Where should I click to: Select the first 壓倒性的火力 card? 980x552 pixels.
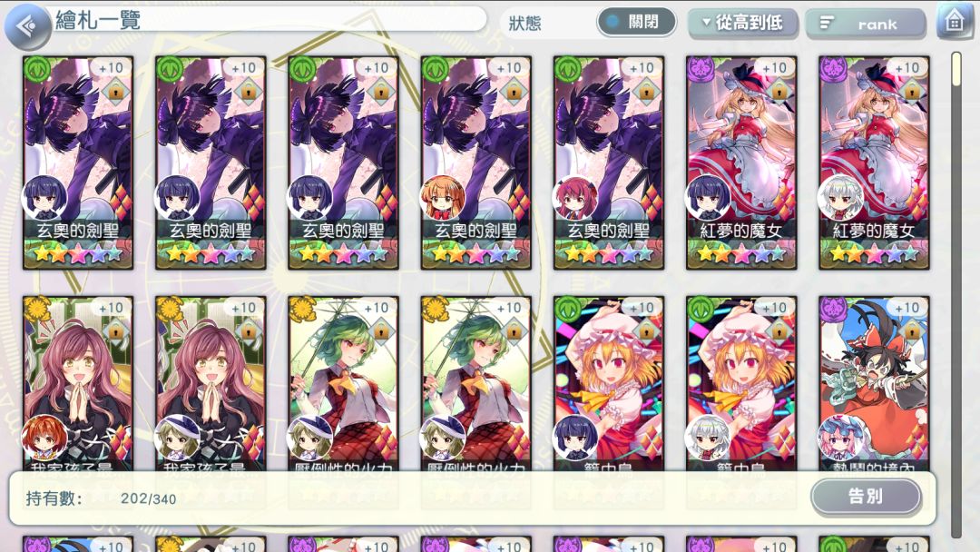(x=343, y=383)
